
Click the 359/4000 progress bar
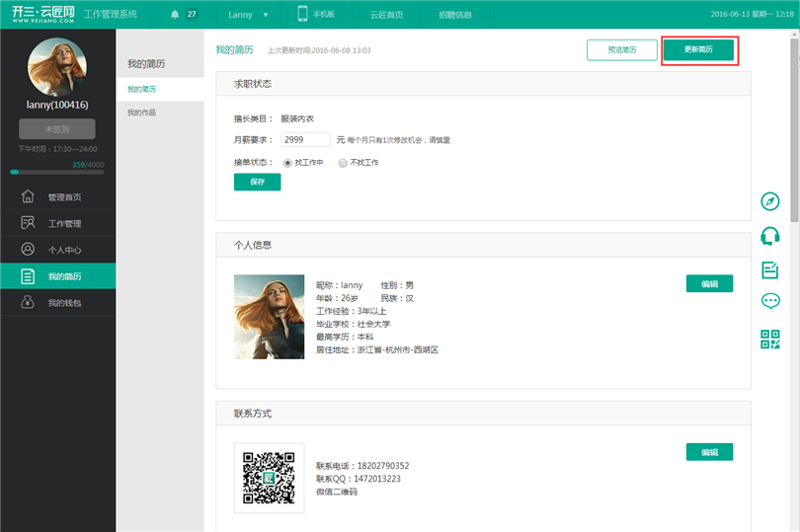(57, 173)
